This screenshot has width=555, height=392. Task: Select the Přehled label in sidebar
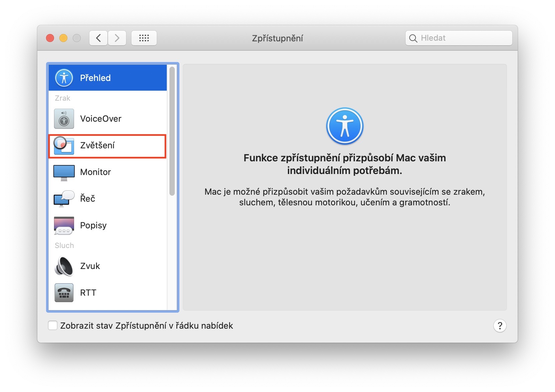click(95, 78)
